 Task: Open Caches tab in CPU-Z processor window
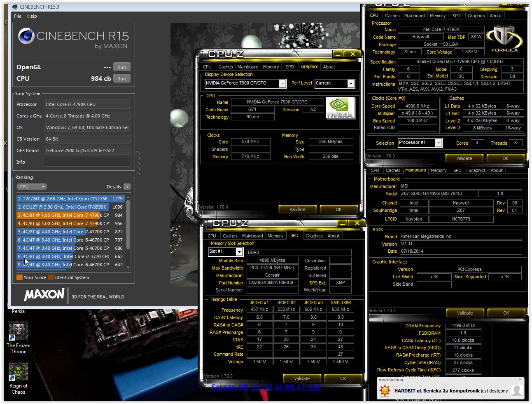tap(392, 16)
